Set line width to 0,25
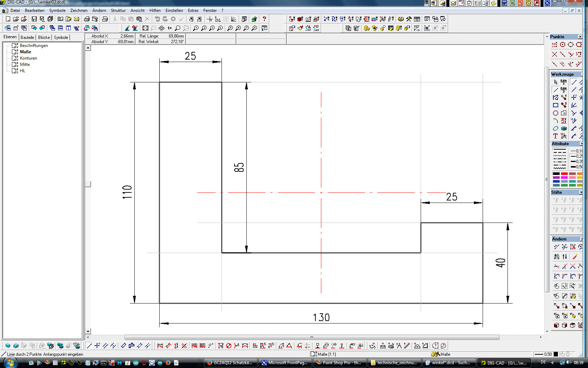The width and height of the screenshot is (588, 368). pyautogui.click(x=576, y=156)
